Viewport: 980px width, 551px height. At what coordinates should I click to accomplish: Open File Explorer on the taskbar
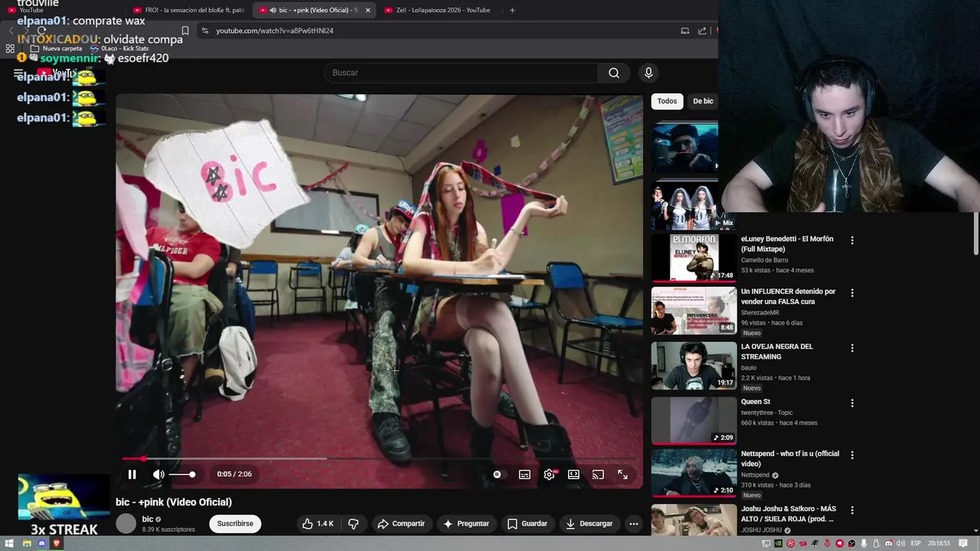coord(26,543)
